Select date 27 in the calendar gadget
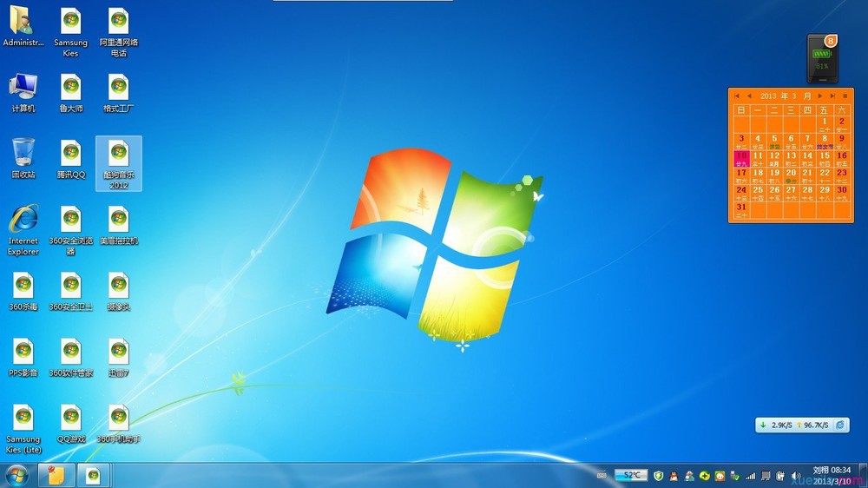The height and width of the screenshot is (488, 868). pyautogui.click(x=791, y=193)
